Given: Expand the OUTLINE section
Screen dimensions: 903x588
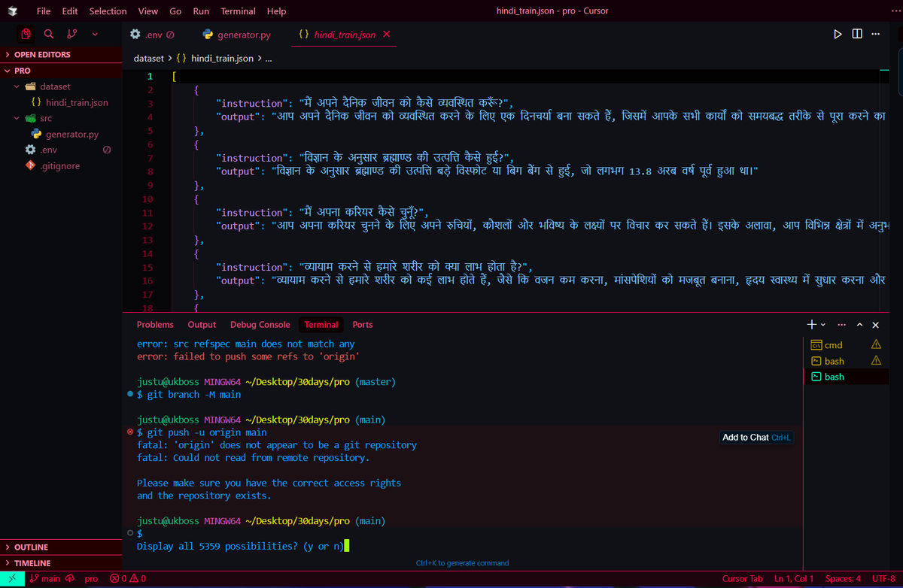Looking at the screenshot, I should [61, 547].
